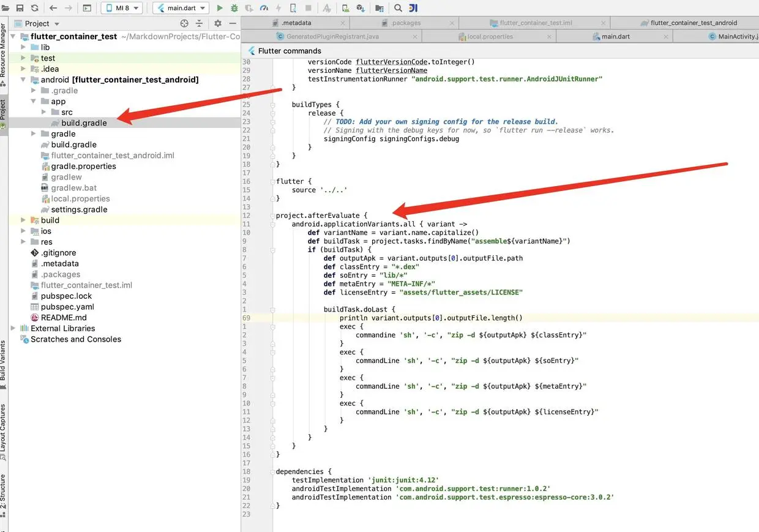Select gradle.properties in the project tree
The width and height of the screenshot is (759, 532).
[x=83, y=166]
